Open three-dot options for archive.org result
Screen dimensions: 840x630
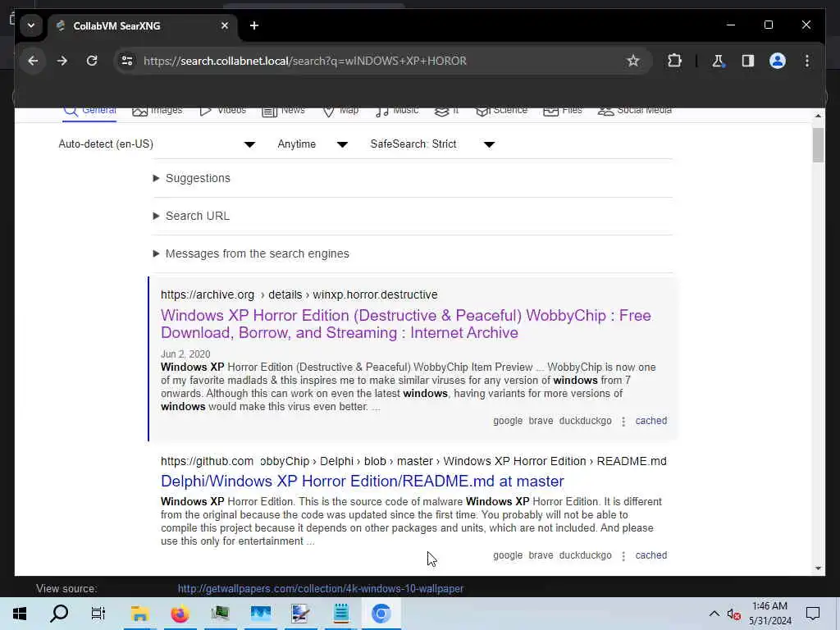point(623,422)
